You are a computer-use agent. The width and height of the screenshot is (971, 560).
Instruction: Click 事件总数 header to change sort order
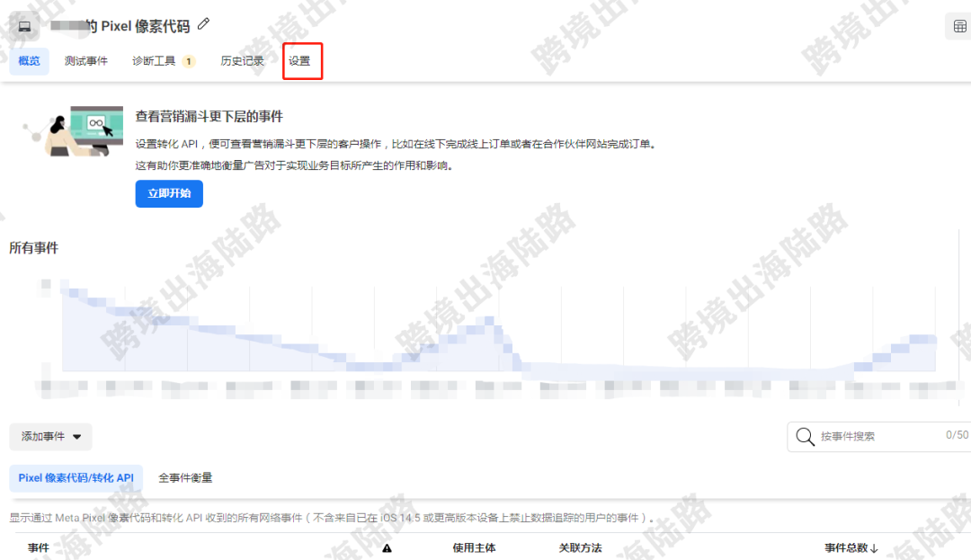click(846, 547)
